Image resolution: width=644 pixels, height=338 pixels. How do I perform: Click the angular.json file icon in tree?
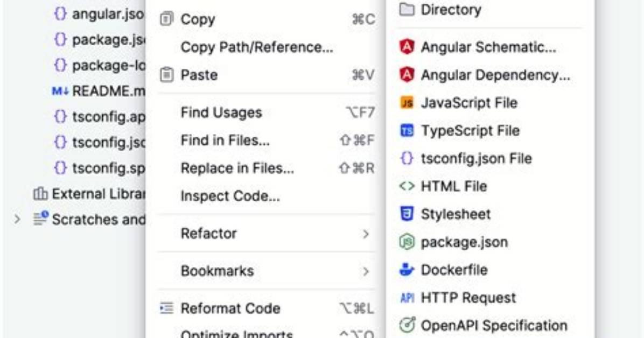60,13
